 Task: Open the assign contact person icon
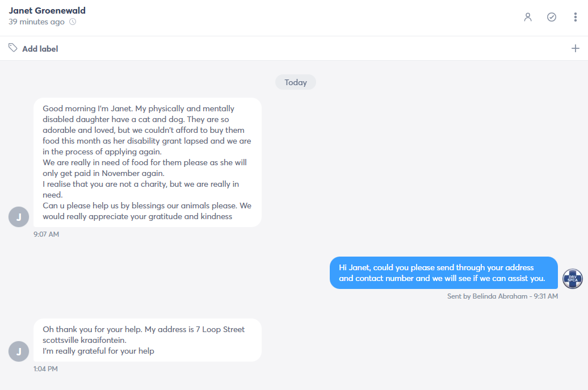click(x=528, y=17)
